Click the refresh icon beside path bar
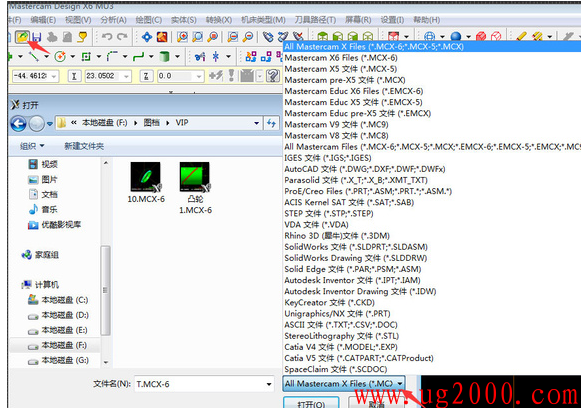This screenshot has height=408, width=581. click(271, 123)
